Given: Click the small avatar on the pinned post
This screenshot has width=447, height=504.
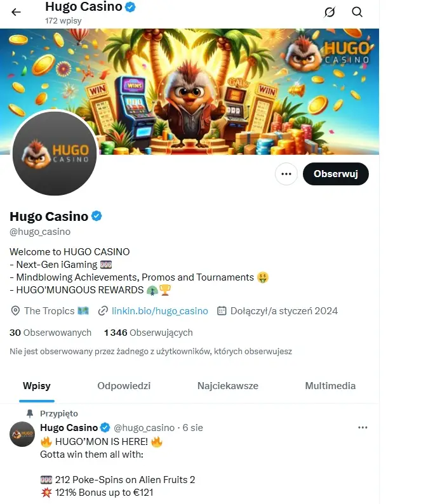Looking at the screenshot, I should [22, 434].
